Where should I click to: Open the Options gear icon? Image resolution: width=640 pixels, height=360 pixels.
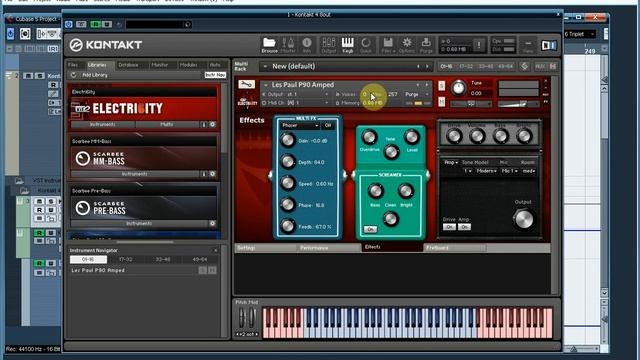click(407, 45)
